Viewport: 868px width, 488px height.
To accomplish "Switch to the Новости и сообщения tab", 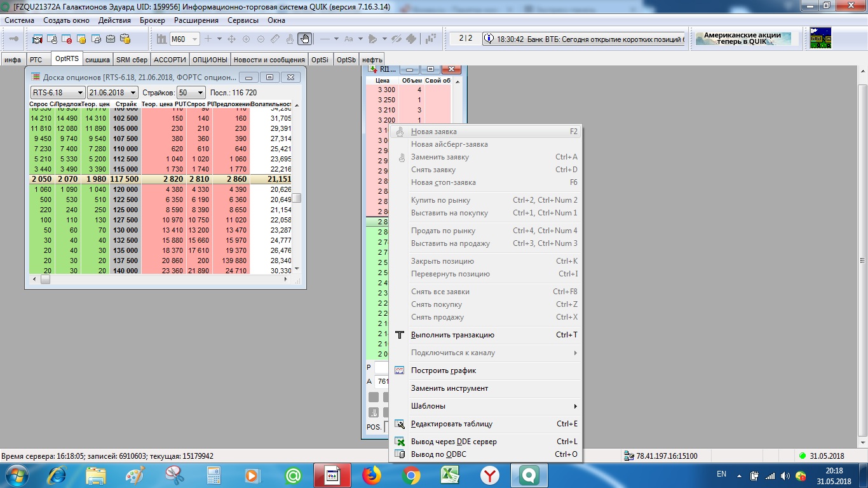I will (269, 60).
